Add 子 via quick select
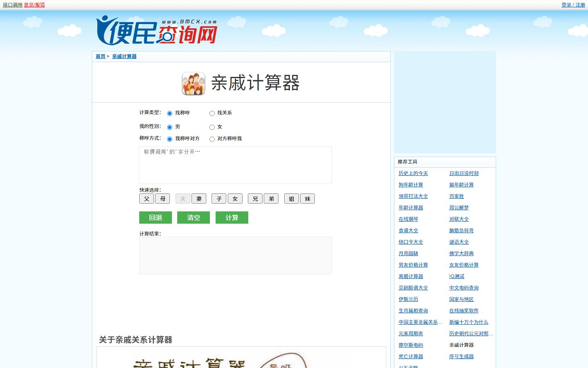 pos(219,199)
